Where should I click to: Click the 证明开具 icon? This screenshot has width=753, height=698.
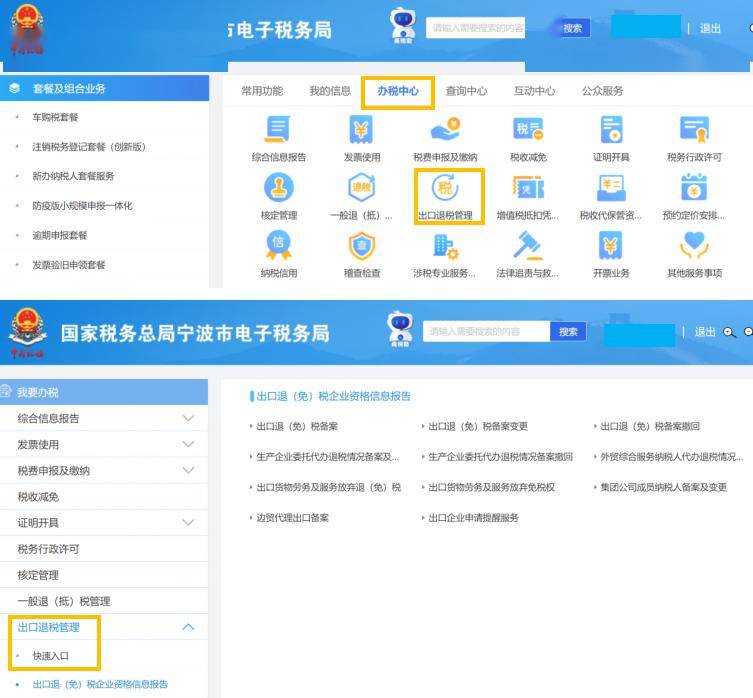(611, 130)
